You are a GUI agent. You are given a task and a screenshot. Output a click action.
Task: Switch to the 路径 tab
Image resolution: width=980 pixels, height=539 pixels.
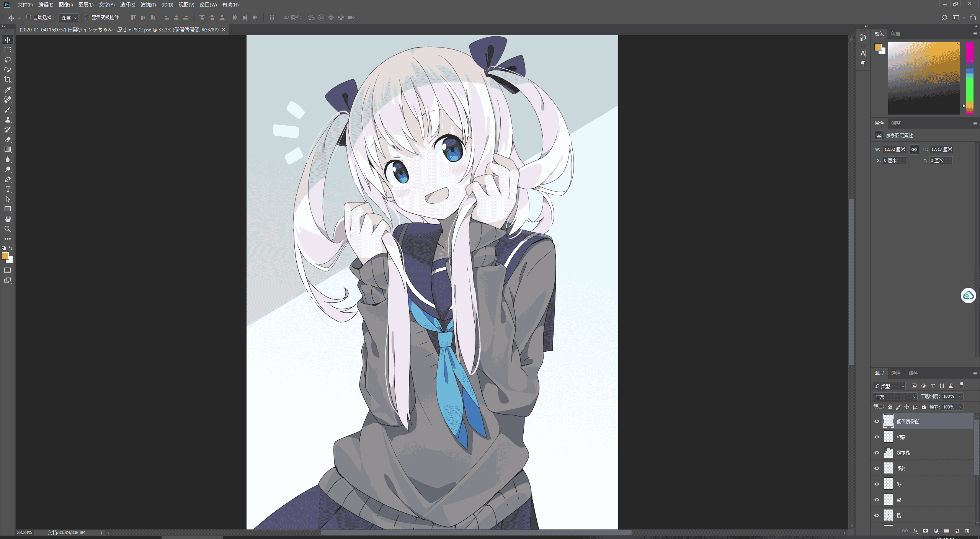click(913, 373)
